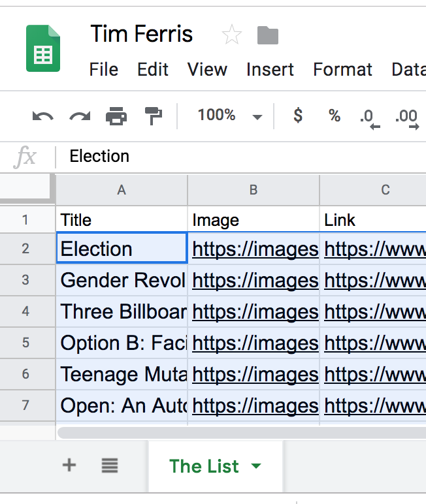Show the all sheets list icon
Image resolution: width=426 pixels, height=504 pixels.
(110, 465)
